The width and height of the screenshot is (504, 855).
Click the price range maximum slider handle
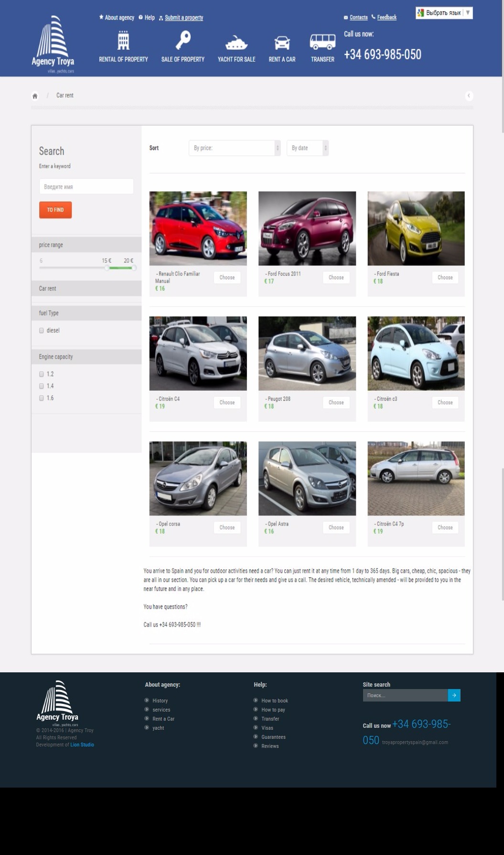tap(134, 268)
